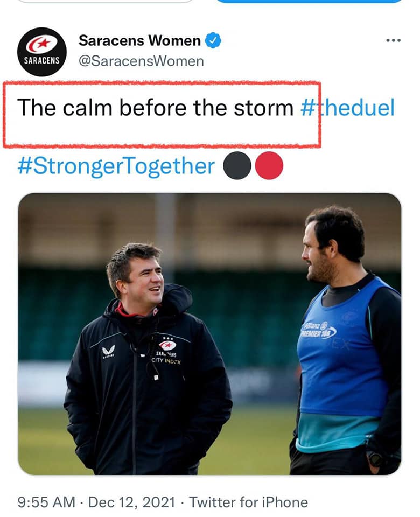The width and height of the screenshot is (420, 517).
Task: Open the Saracens Women display name
Action: point(139,40)
